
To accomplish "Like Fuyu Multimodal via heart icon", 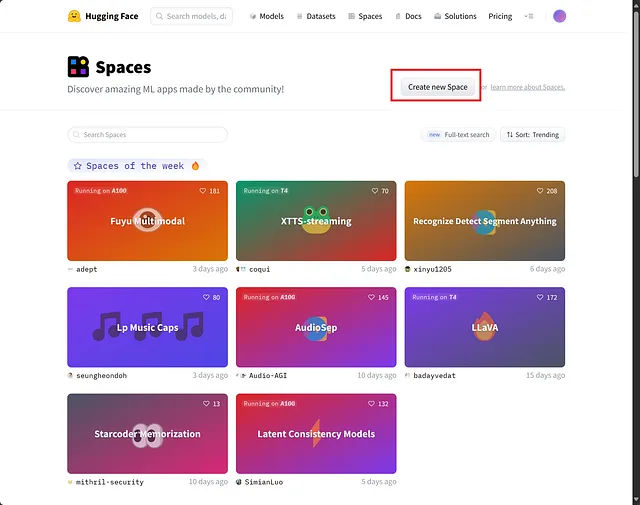I will 202,191.
